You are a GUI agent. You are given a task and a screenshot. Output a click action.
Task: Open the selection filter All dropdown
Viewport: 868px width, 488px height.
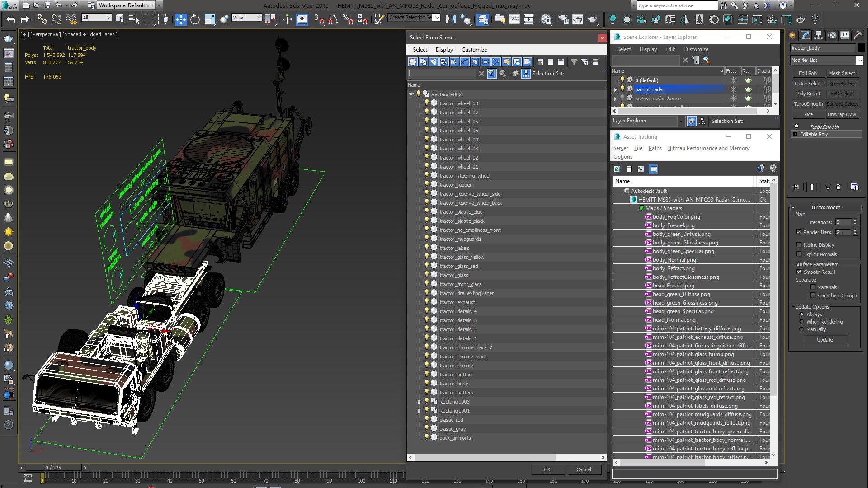(97, 18)
